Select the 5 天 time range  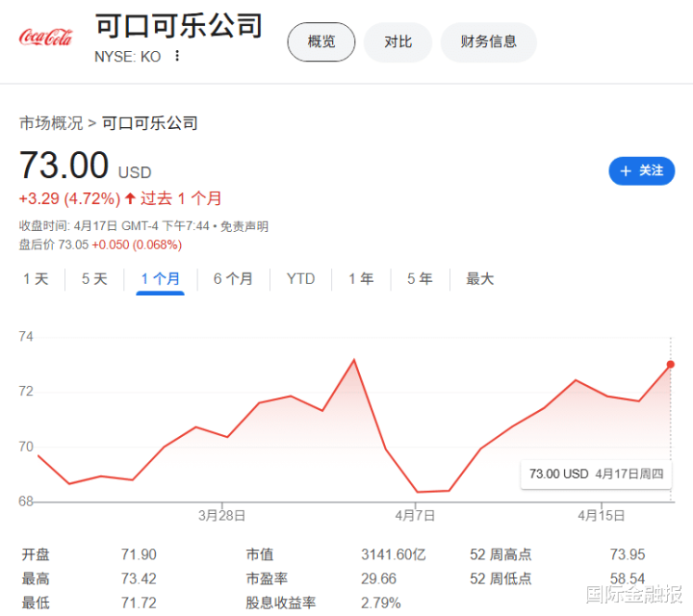[94, 279]
